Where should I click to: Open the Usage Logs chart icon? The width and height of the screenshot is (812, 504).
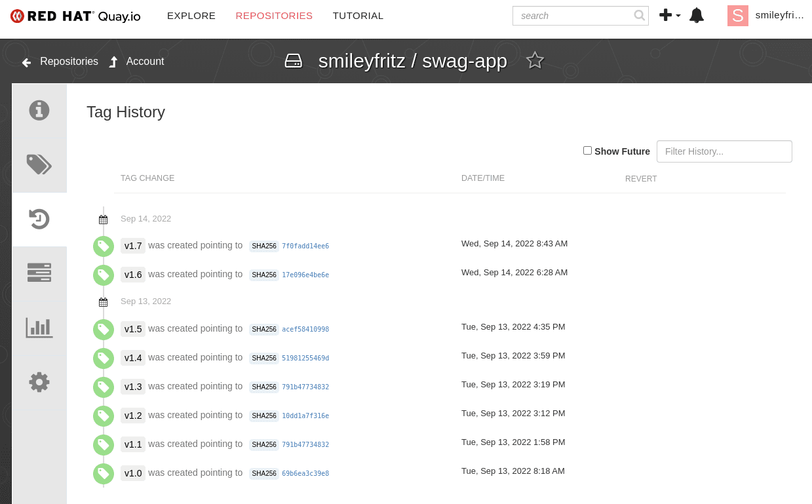pos(39,327)
